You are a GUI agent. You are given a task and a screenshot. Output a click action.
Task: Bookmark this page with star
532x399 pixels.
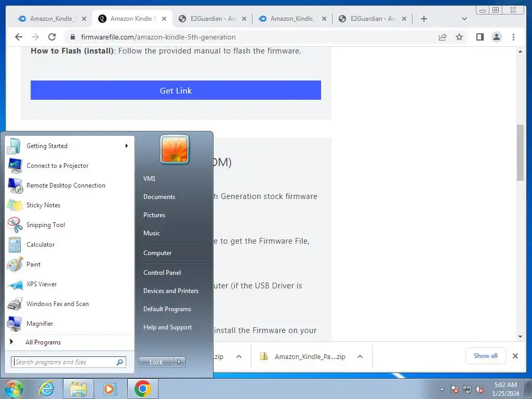pos(459,37)
